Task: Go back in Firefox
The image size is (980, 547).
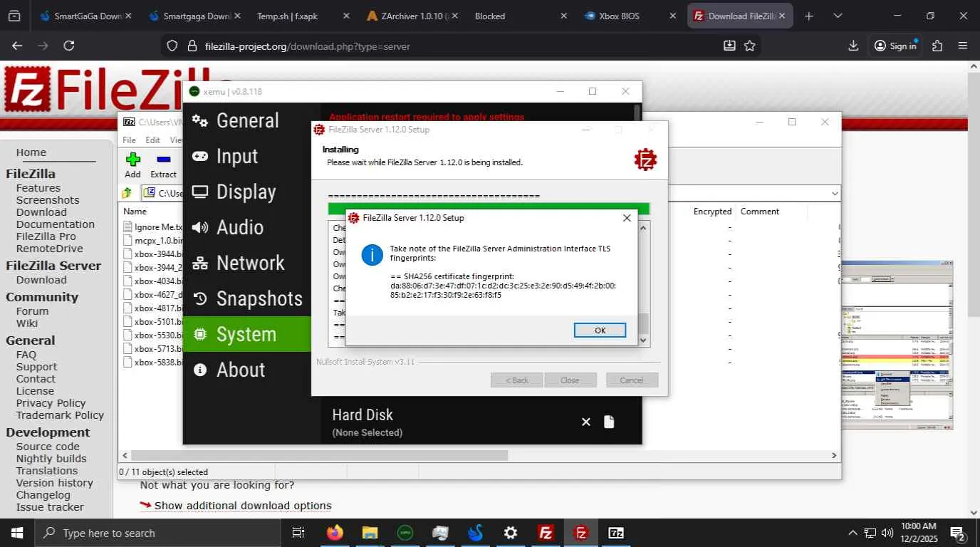Action: point(17,46)
